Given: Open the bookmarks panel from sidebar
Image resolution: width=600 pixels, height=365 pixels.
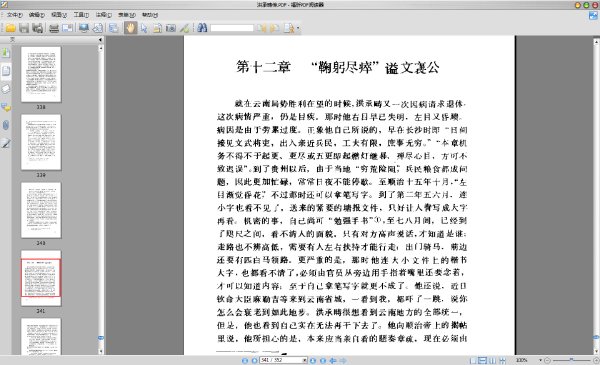Looking at the screenshot, I should pos(6,52).
